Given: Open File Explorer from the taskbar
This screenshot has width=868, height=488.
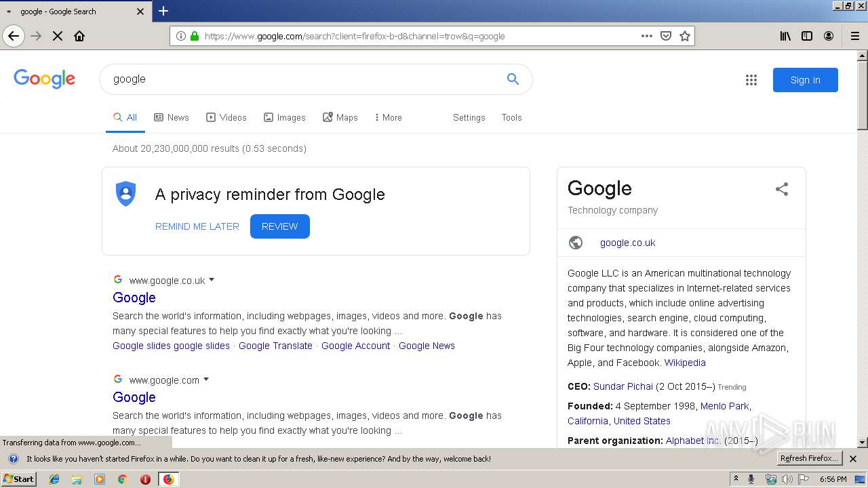Looking at the screenshot, I should [x=77, y=479].
